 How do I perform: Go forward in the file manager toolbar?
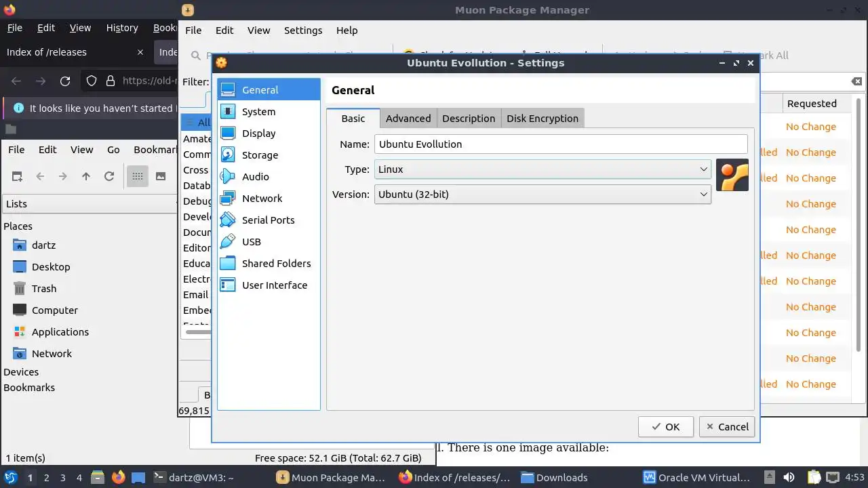click(63, 176)
